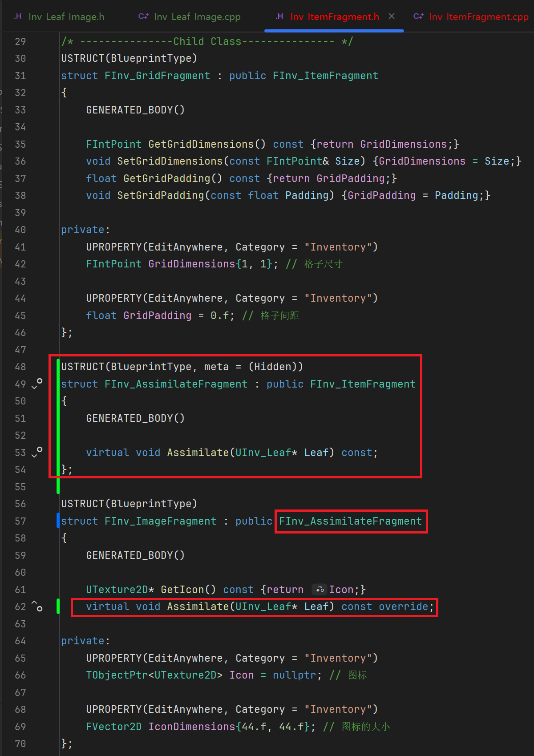Viewport: 534px width, 756px height.
Task: Click nullptr on line 66
Action: [x=295, y=675]
